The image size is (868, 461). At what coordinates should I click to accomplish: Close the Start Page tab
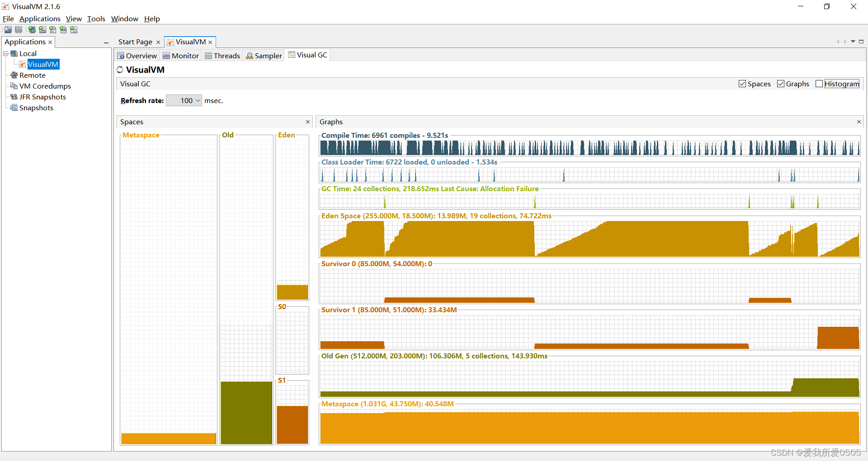[x=158, y=42]
